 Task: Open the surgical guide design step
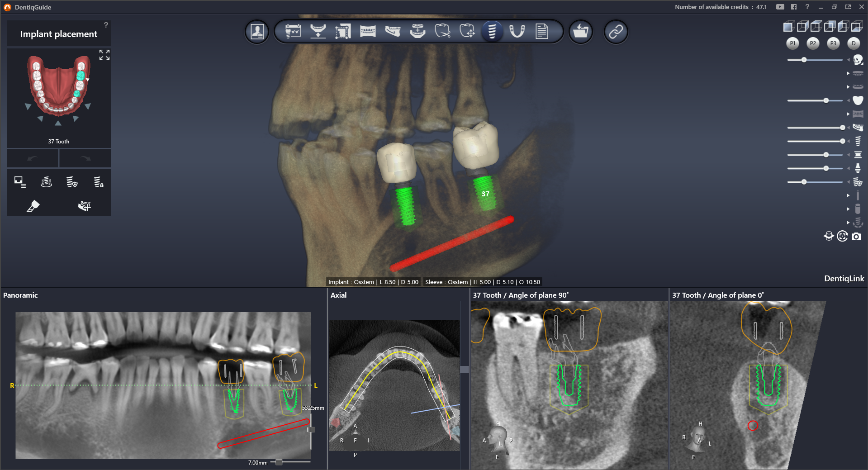[x=517, y=31]
